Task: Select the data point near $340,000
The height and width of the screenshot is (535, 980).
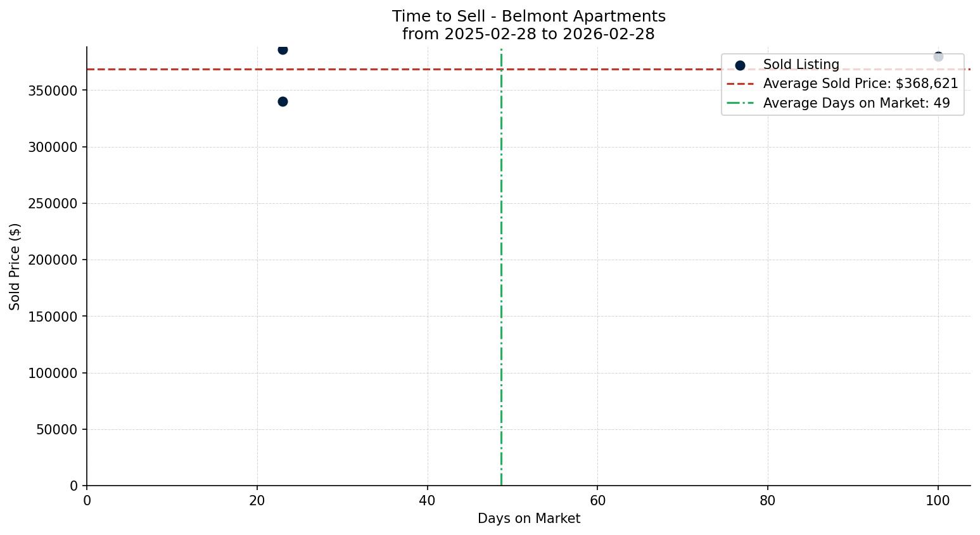Action: tap(283, 101)
